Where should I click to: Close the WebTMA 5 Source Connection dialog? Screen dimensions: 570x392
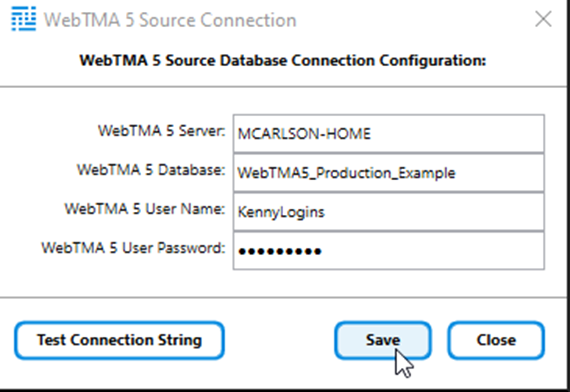[x=543, y=19]
